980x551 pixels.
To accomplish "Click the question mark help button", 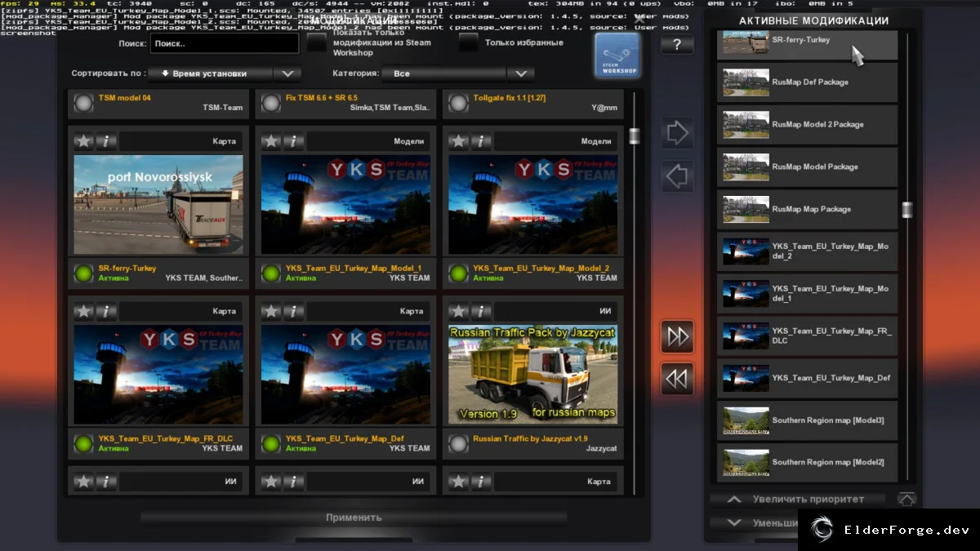I will point(677,44).
